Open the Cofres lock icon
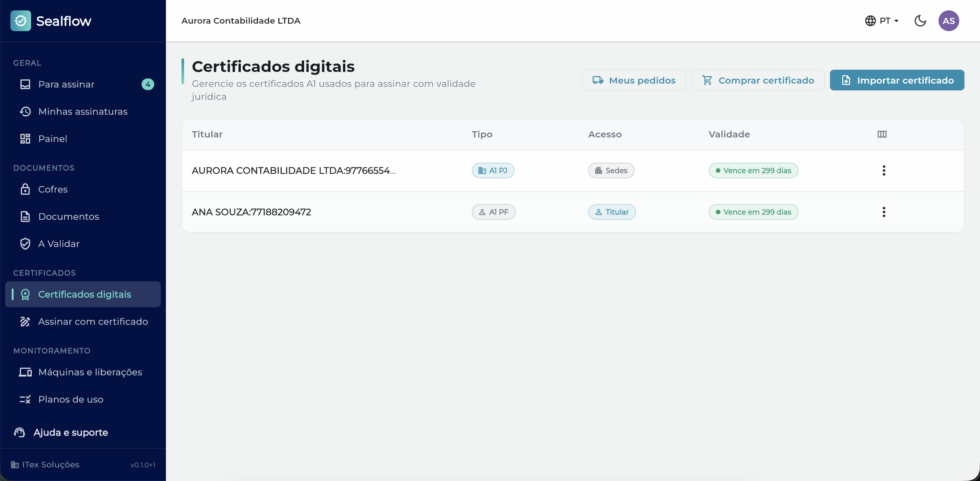Screen dimensions: 980x481 pyautogui.click(x=25, y=189)
